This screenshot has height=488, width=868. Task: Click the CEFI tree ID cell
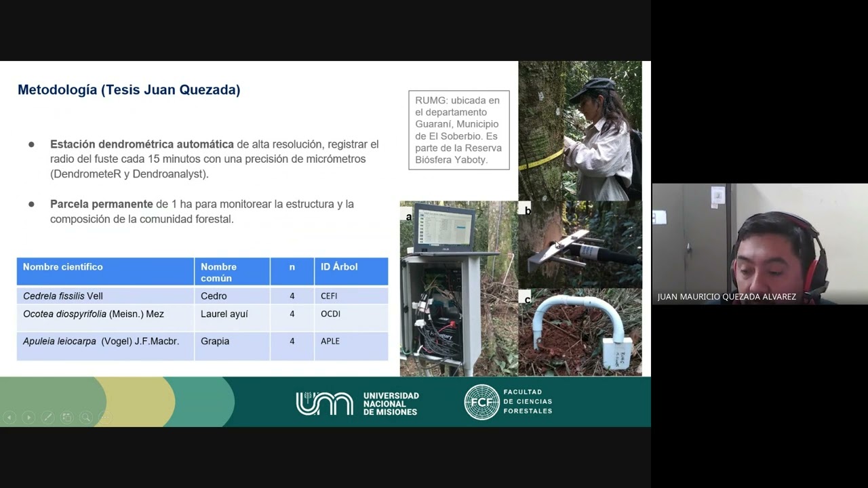[x=351, y=296]
